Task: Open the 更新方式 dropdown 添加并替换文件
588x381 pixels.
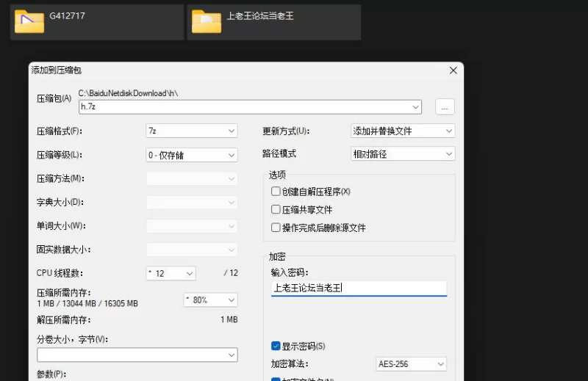Action: click(x=403, y=131)
